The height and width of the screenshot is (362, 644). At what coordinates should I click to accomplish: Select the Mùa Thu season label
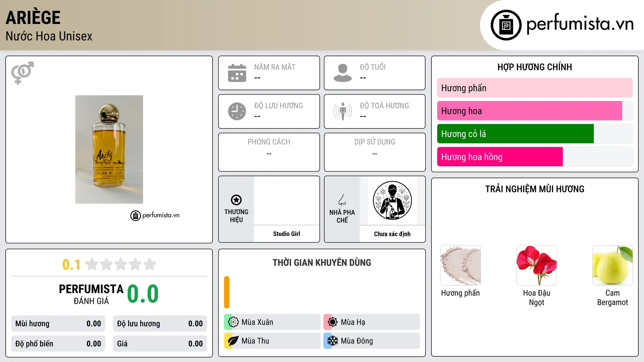(255, 341)
